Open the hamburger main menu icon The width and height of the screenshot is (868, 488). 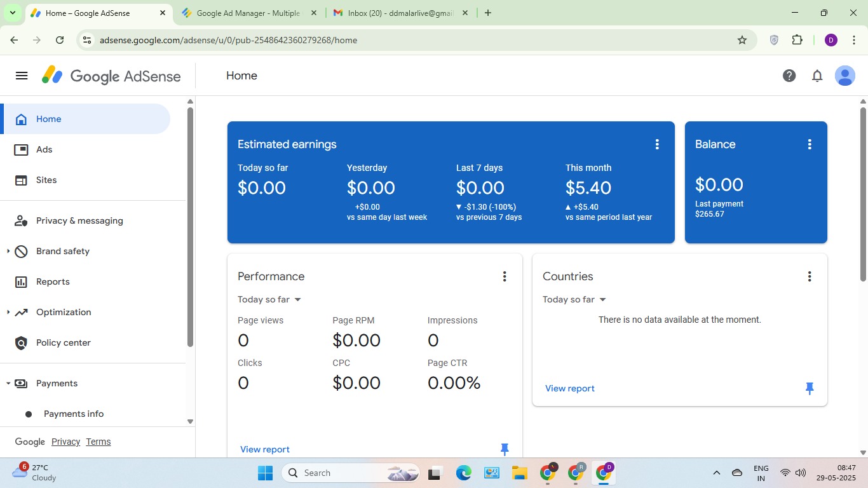click(22, 76)
